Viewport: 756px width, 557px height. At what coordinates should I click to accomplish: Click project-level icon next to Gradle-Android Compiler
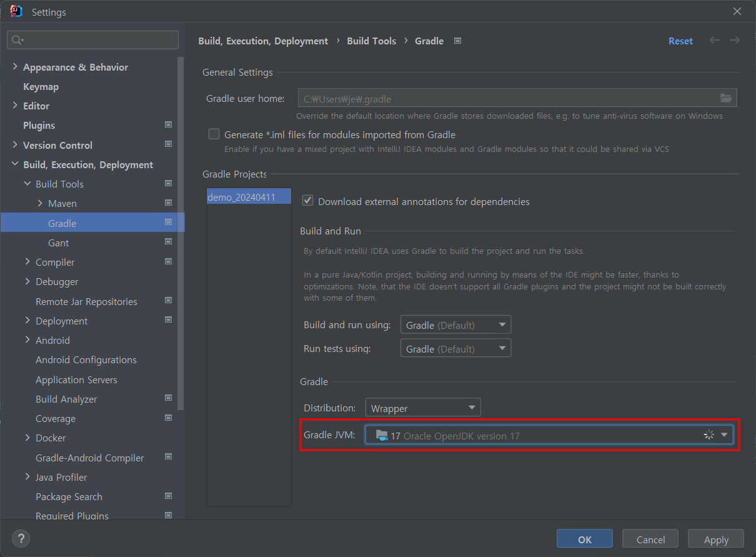(x=168, y=457)
